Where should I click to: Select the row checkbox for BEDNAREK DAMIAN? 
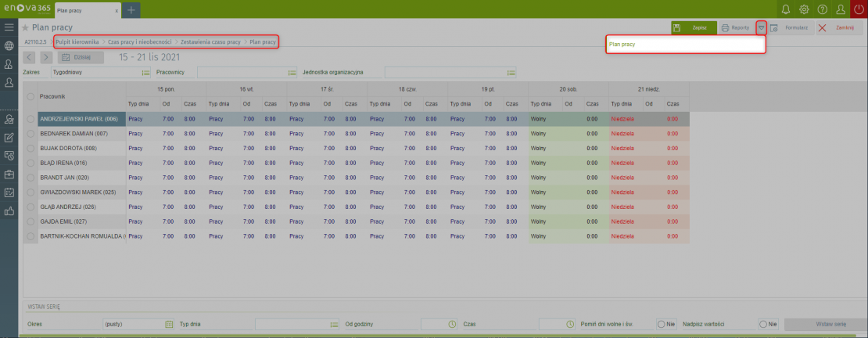[x=30, y=134]
